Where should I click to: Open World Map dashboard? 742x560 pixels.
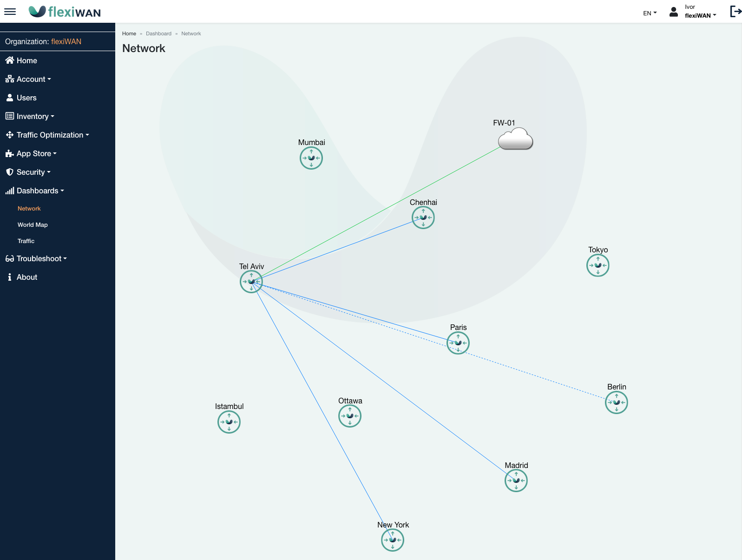point(33,225)
